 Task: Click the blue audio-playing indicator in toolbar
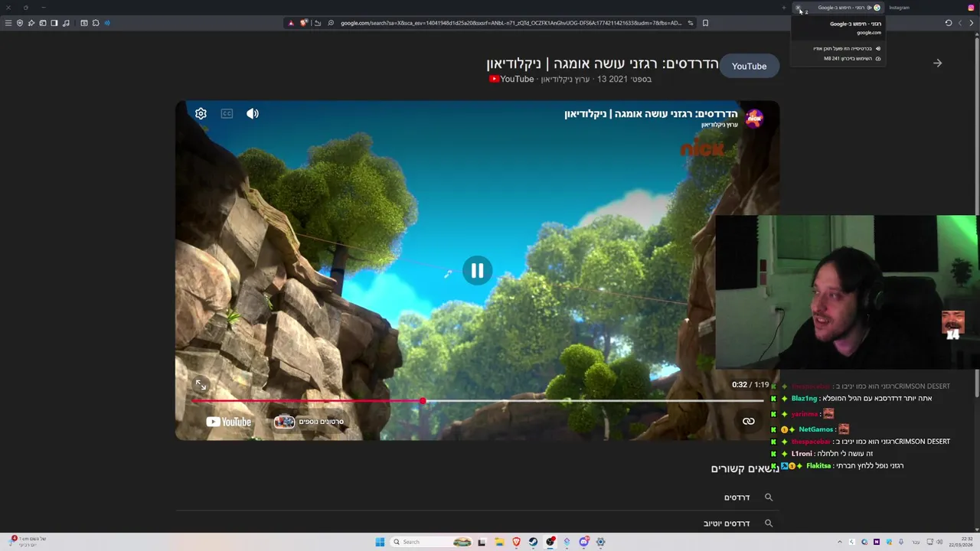tap(107, 23)
